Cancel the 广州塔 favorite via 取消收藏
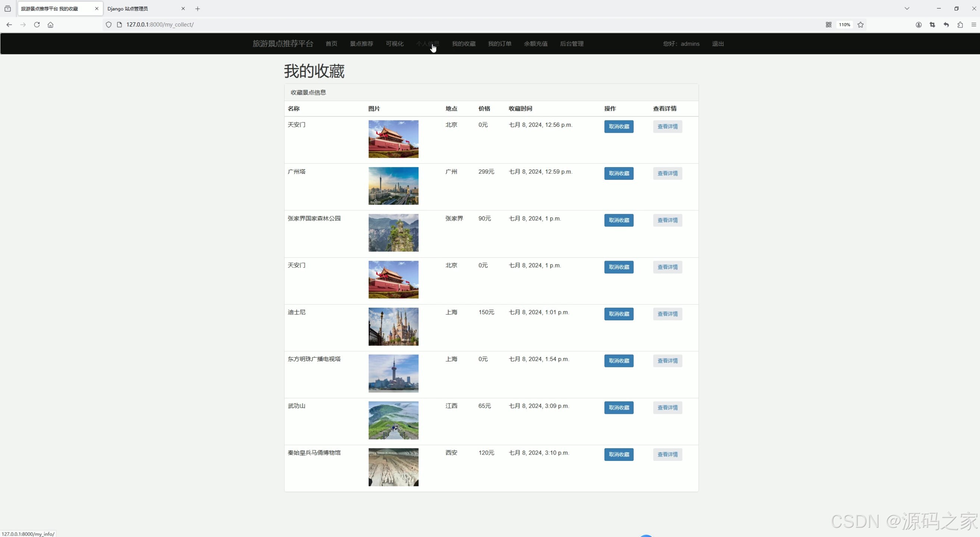Viewport: 980px width, 537px height. pyautogui.click(x=619, y=173)
